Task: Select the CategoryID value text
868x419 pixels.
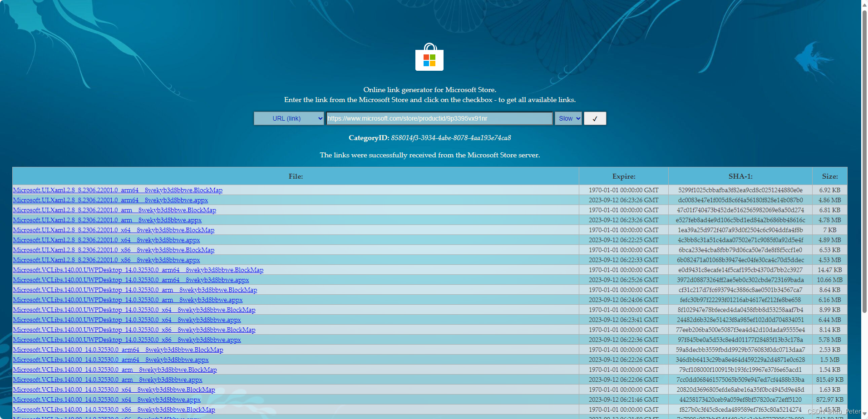Action: tap(451, 138)
